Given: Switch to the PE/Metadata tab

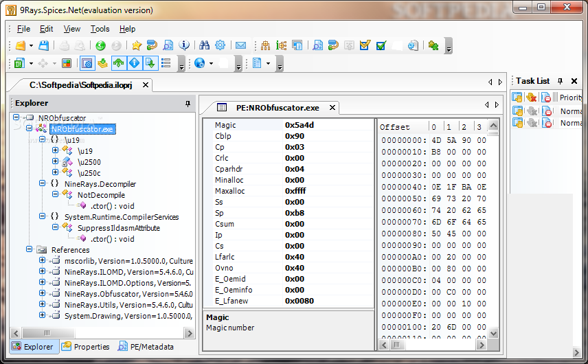Looking at the screenshot, I should pyautogui.click(x=146, y=347).
